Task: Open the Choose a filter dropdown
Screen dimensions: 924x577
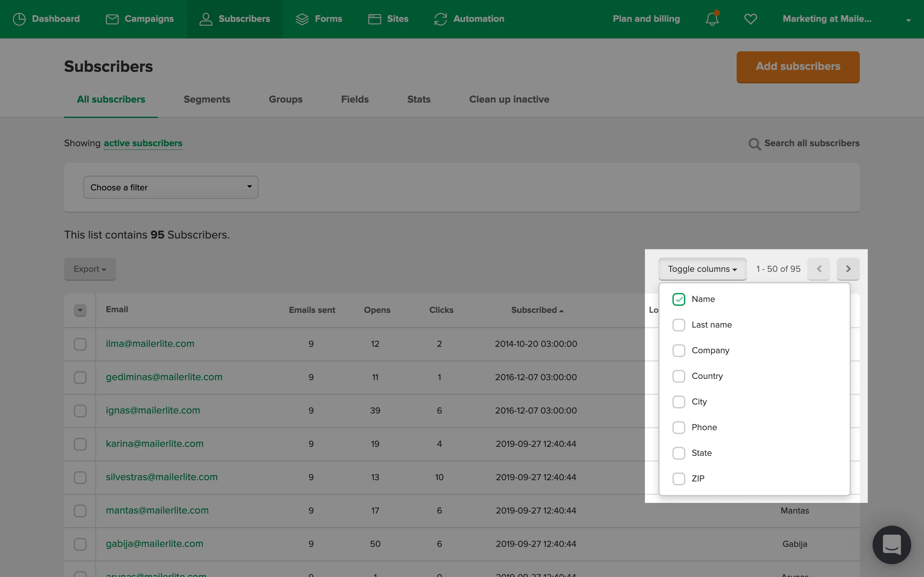Action: coord(171,187)
